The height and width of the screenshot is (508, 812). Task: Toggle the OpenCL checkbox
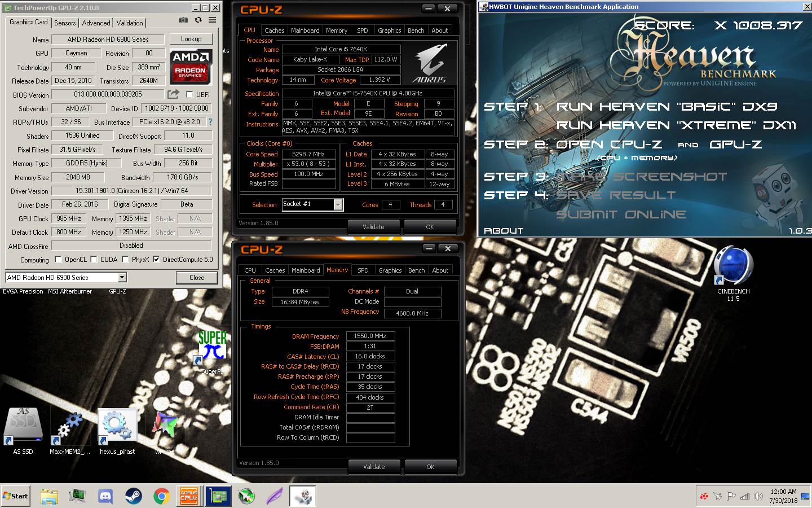tap(58, 260)
